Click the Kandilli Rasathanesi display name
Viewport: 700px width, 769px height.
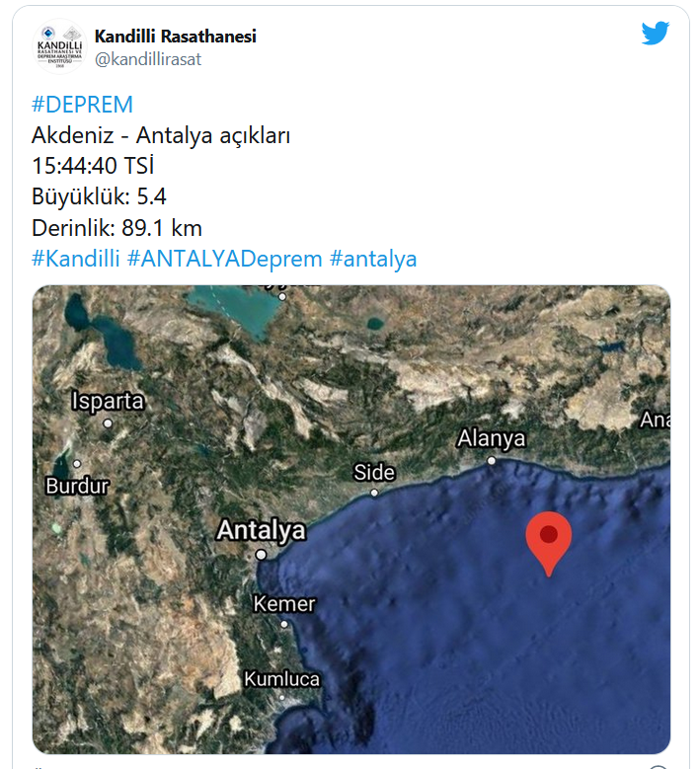175,37
